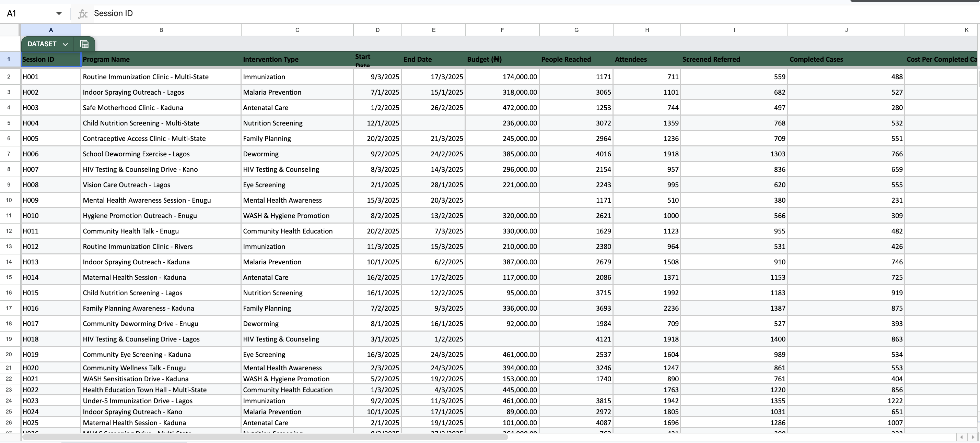980x443 pixels.
Task: Click the Screened Referred header cell
Action: coord(734,59)
